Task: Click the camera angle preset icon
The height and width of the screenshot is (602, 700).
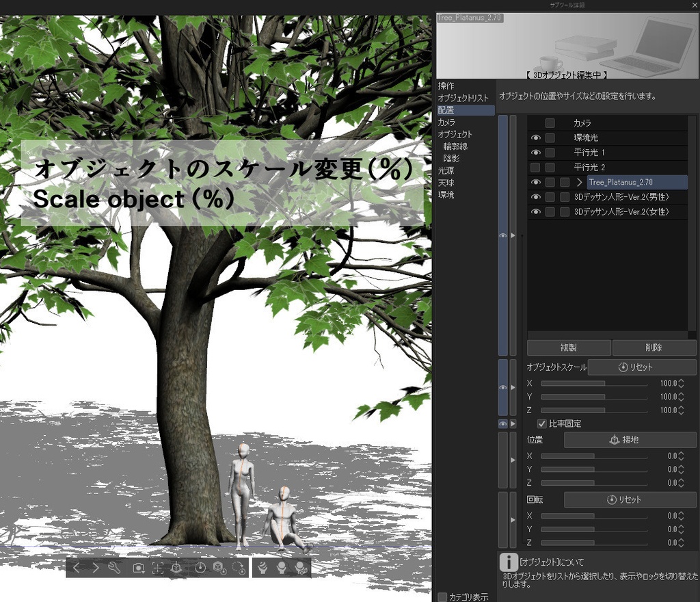Action: (x=138, y=568)
